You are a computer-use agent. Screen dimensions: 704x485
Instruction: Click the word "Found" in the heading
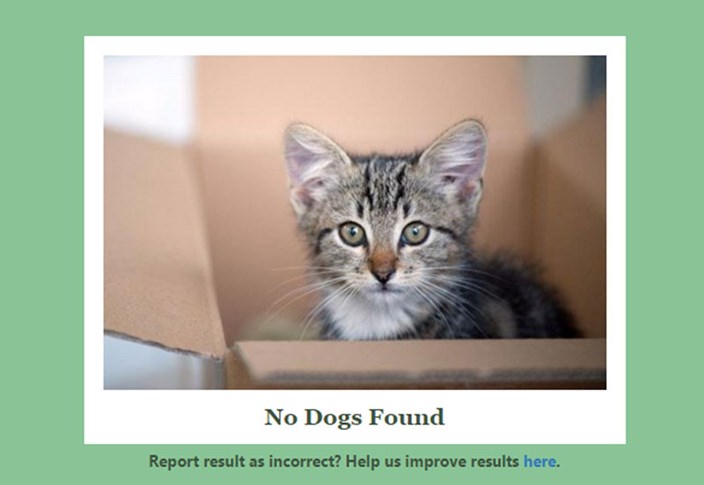pyautogui.click(x=406, y=417)
